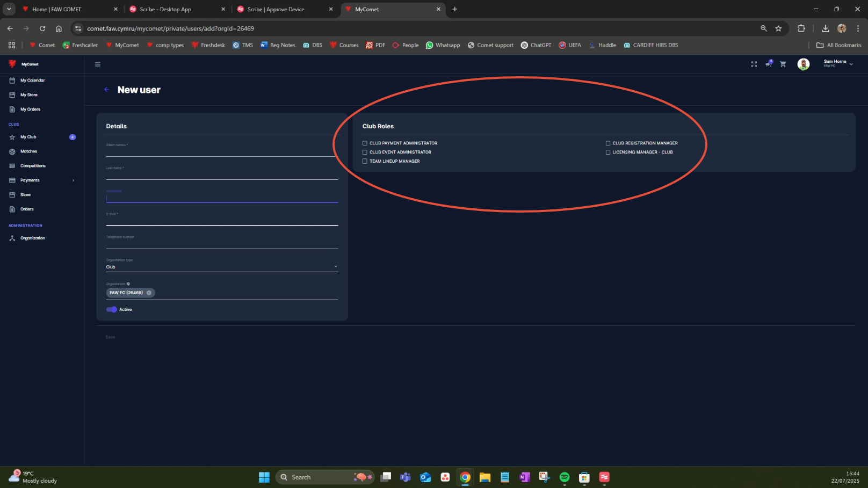Viewport: 868px width, 488px height.
Task: Bookmark this page with the star
Action: pyautogui.click(x=778, y=28)
